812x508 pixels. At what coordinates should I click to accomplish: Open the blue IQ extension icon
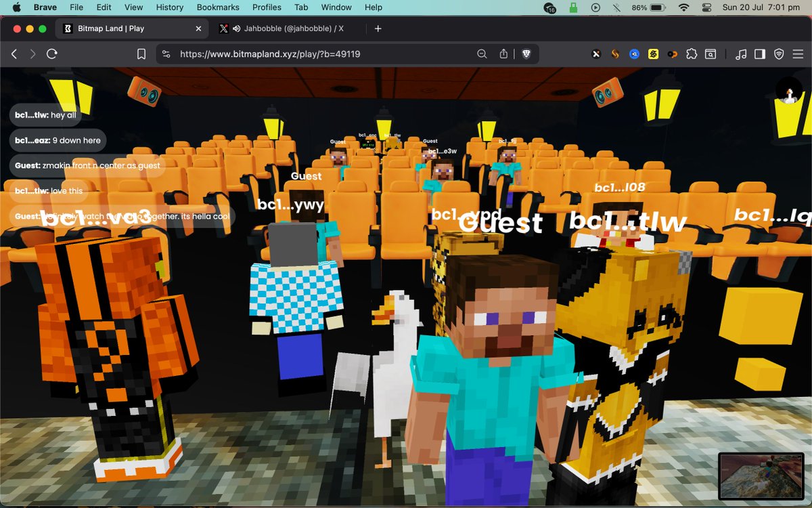tap(634, 54)
